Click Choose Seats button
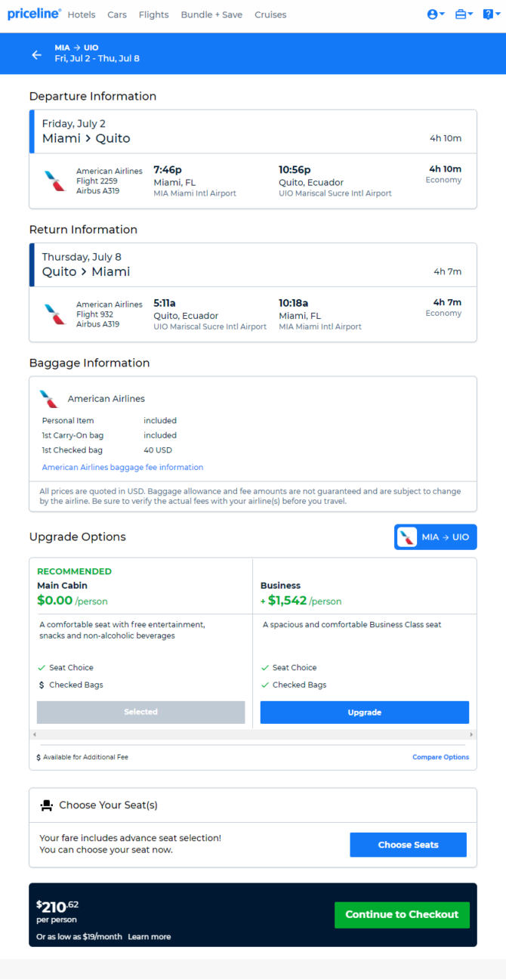Screen dimensions: 506x980 pyautogui.click(x=409, y=845)
